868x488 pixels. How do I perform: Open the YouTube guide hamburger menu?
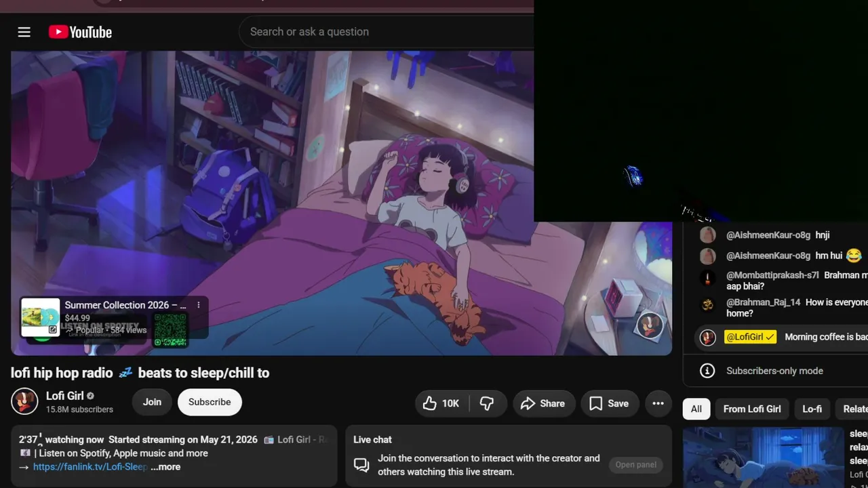[24, 32]
